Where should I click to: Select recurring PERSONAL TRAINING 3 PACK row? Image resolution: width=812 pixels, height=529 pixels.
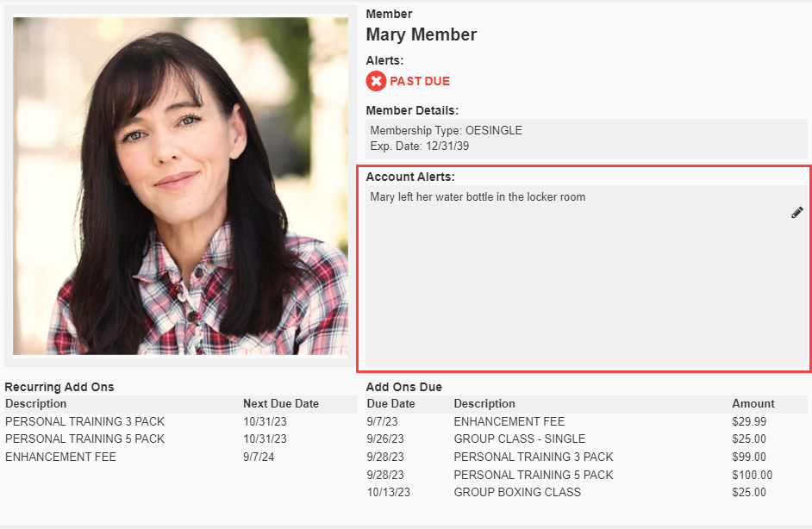pos(180,422)
